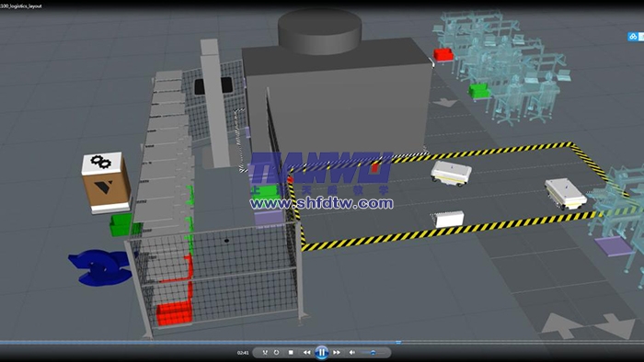The image size is (644, 362).
Task: Click the red bin inside the wire cage
Action: point(174,313)
